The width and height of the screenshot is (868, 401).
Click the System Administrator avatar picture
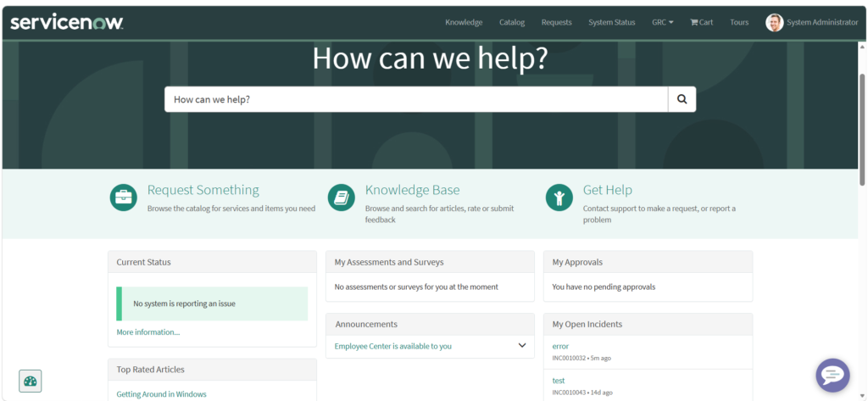pyautogui.click(x=774, y=22)
